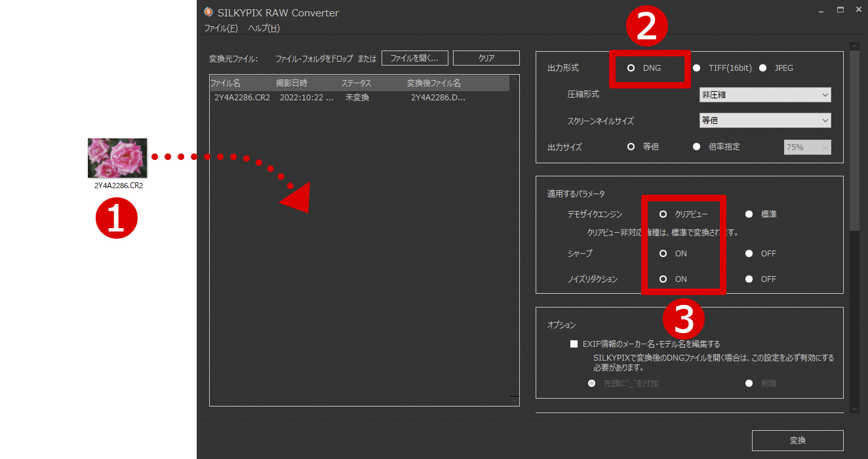
Task: Click the 変換 button to start conversion
Action: (797, 440)
